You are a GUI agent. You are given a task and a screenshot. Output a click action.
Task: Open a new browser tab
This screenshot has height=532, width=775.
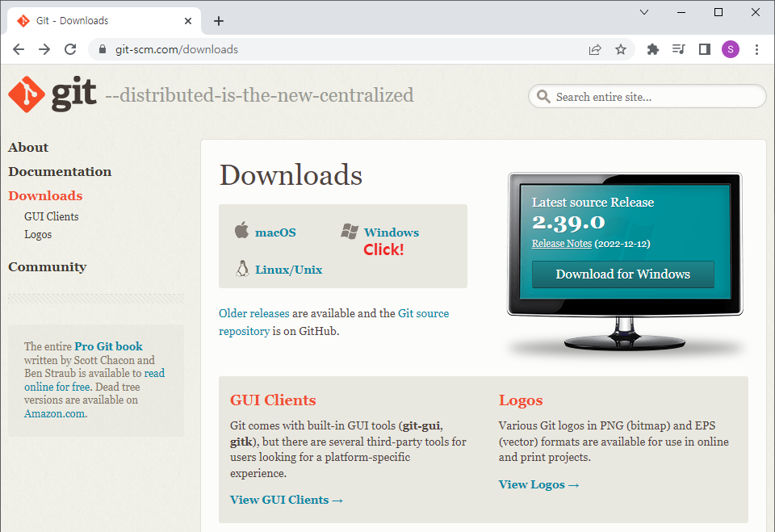click(219, 21)
